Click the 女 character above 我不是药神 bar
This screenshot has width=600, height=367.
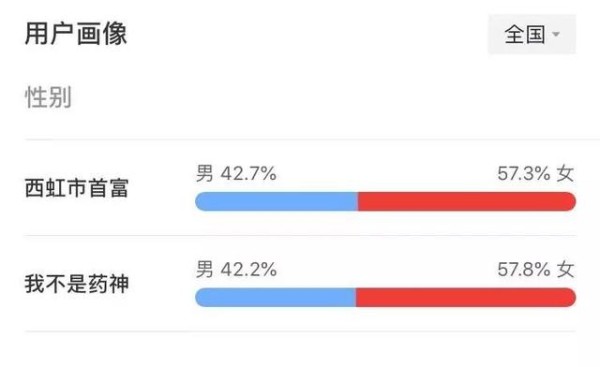[565, 269]
